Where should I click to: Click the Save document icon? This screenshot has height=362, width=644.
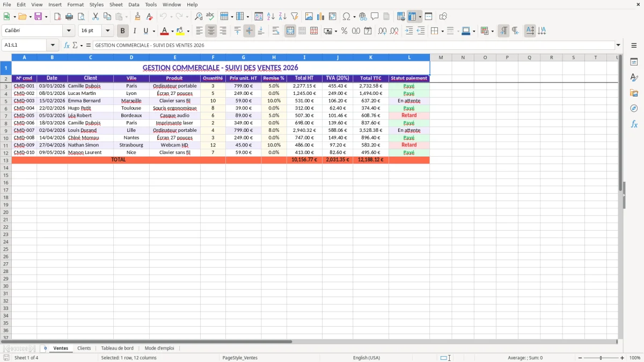[38, 17]
